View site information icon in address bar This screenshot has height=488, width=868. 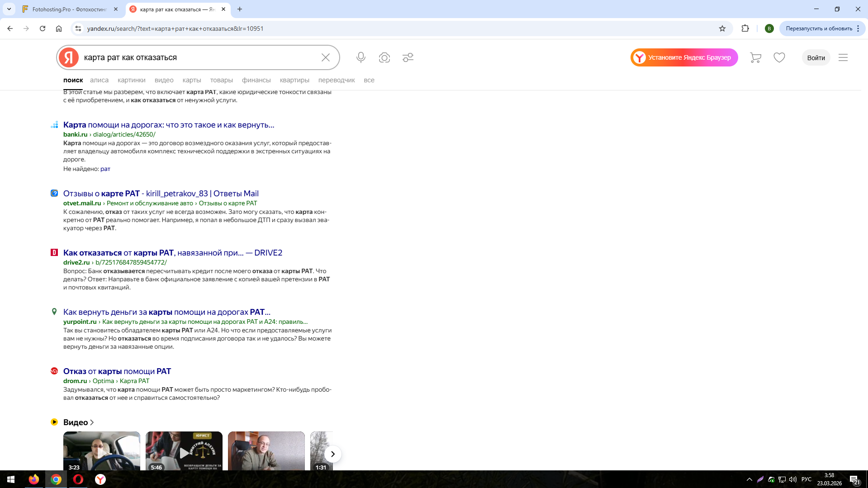[78, 28]
